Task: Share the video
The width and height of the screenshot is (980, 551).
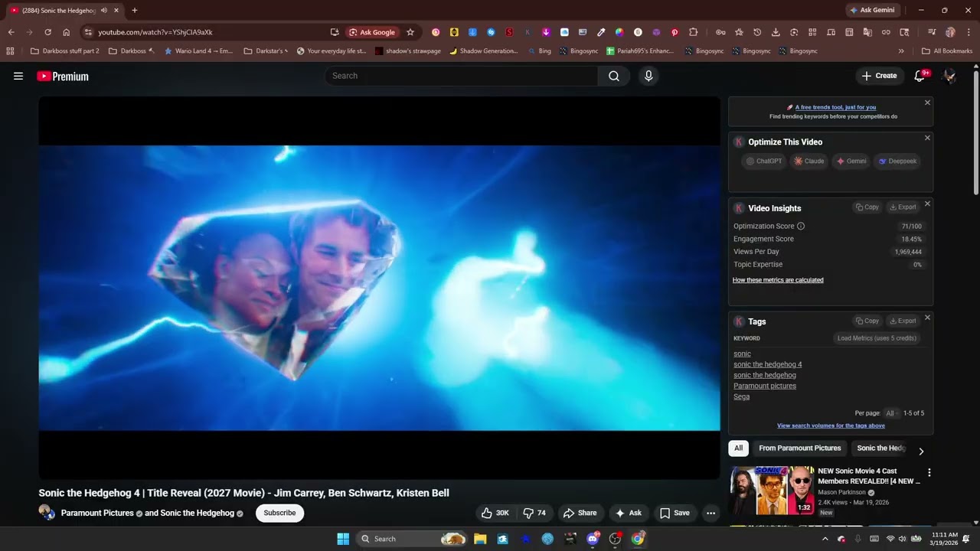Action: click(x=580, y=513)
